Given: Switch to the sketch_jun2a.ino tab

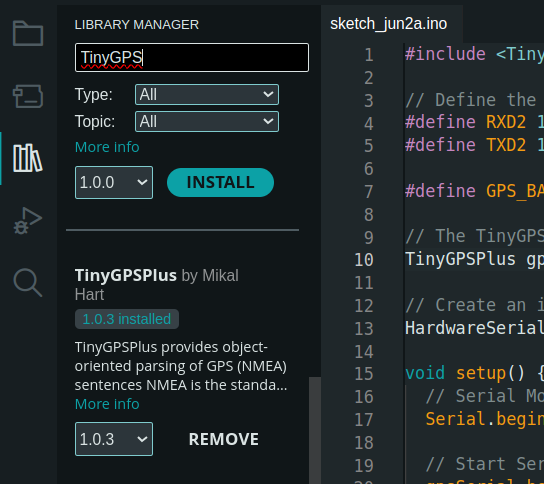Looking at the screenshot, I should click(389, 24).
